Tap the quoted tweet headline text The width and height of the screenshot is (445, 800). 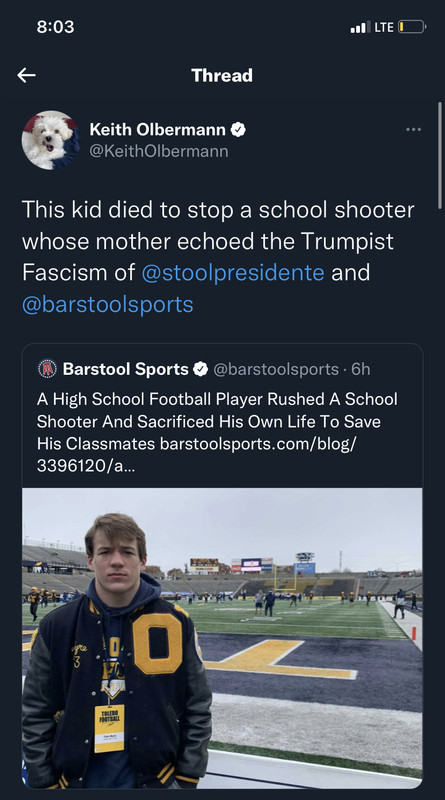217,421
